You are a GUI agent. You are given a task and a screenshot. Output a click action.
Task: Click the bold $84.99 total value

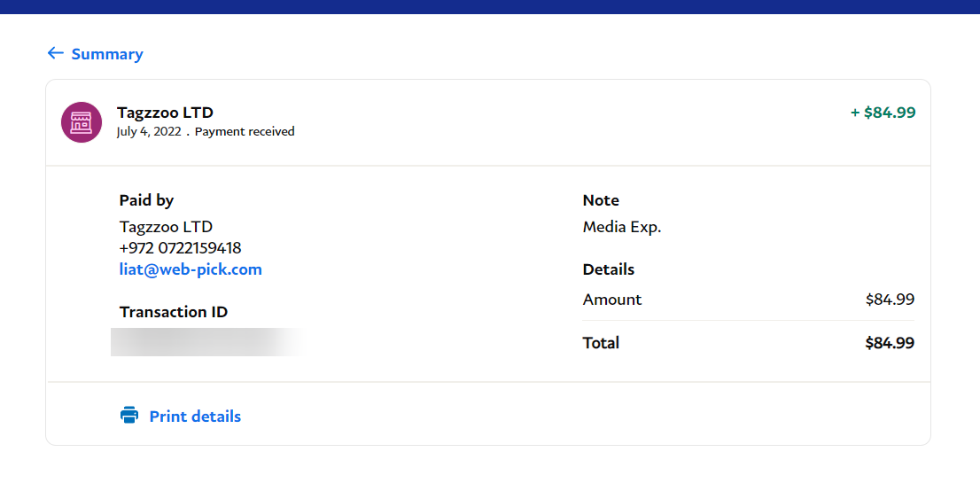(x=890, y=343)
